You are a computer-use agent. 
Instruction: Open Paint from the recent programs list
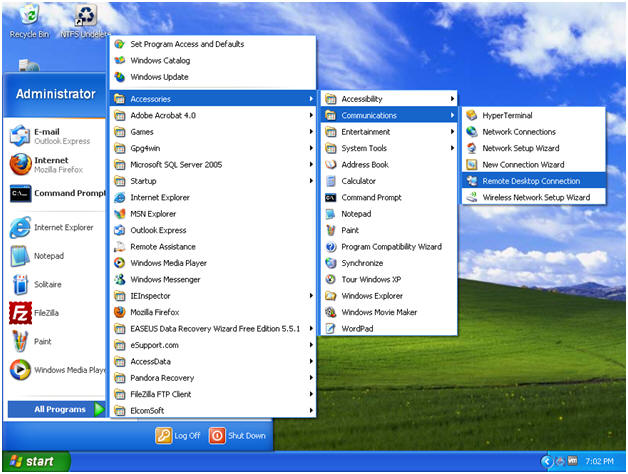[x=20, y=341]
